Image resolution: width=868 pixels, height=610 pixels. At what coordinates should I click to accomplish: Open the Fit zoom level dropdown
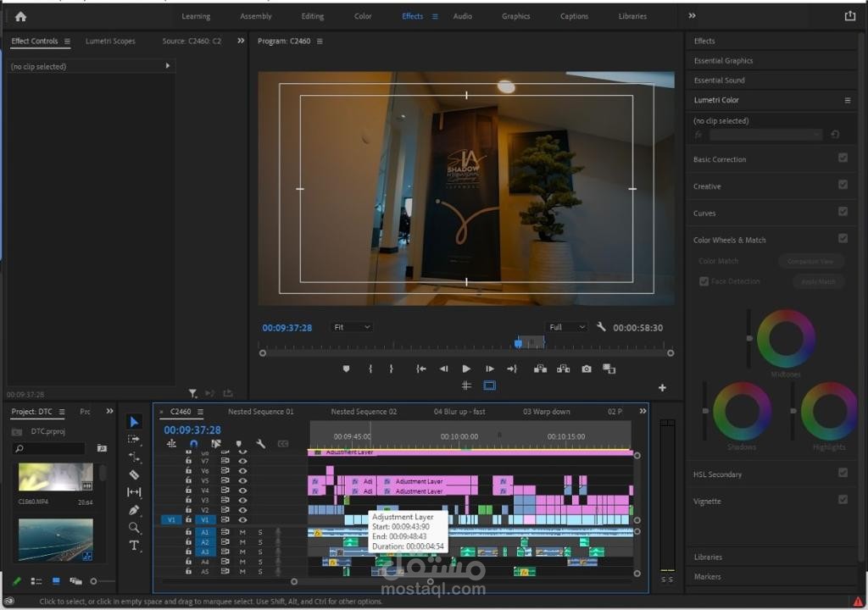[352, 327]
